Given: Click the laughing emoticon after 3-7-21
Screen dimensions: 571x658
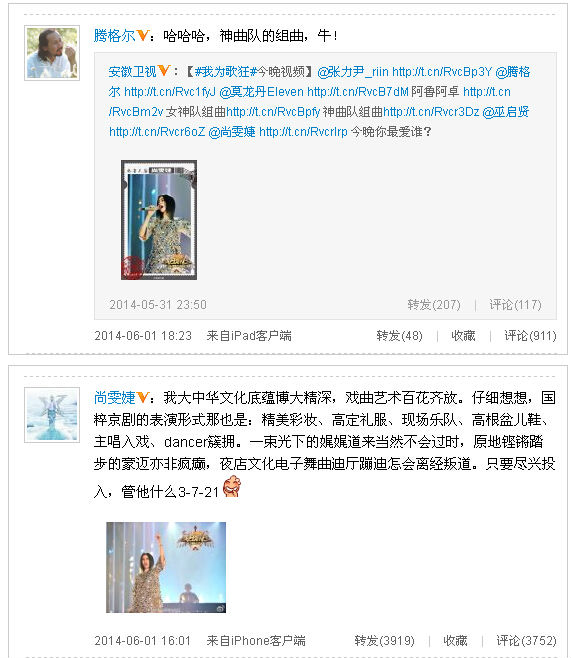Looking at the screenshot, I should click(x=232, y=487).
